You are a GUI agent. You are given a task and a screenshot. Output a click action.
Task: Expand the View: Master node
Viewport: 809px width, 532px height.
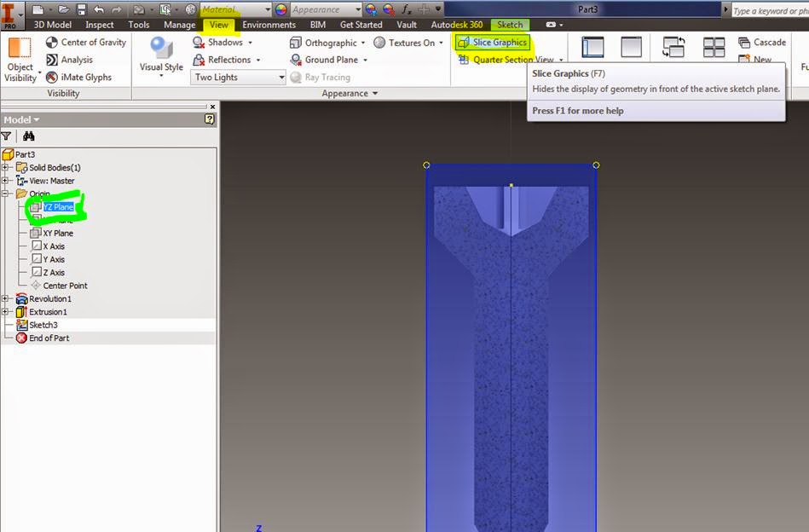point(5,181)
